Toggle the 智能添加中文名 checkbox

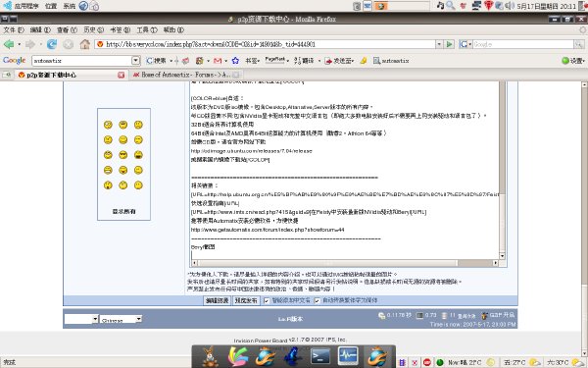267,301
